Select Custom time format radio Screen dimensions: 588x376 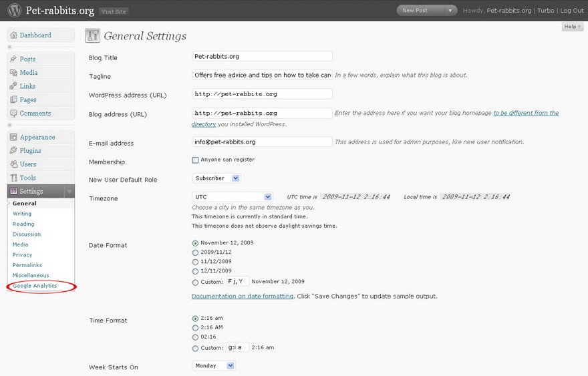pyautogui.click(x=195, y=348)
